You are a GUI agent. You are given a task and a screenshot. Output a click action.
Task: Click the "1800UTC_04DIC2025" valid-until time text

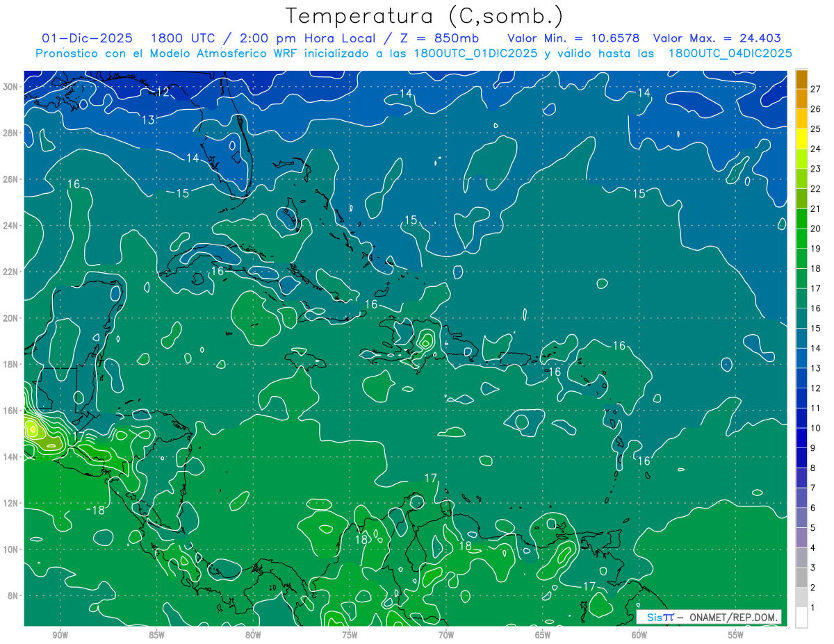730,53
